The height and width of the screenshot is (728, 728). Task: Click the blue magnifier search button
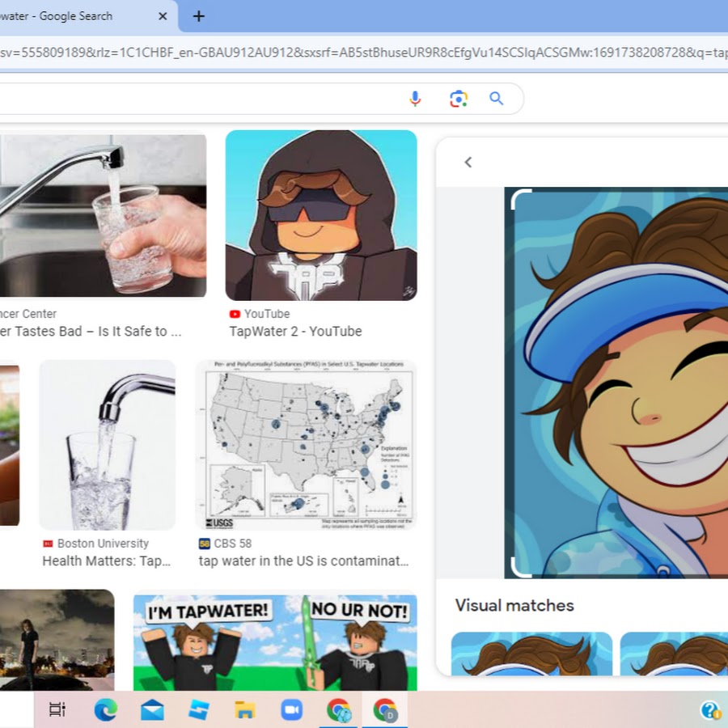pos(497,99)
